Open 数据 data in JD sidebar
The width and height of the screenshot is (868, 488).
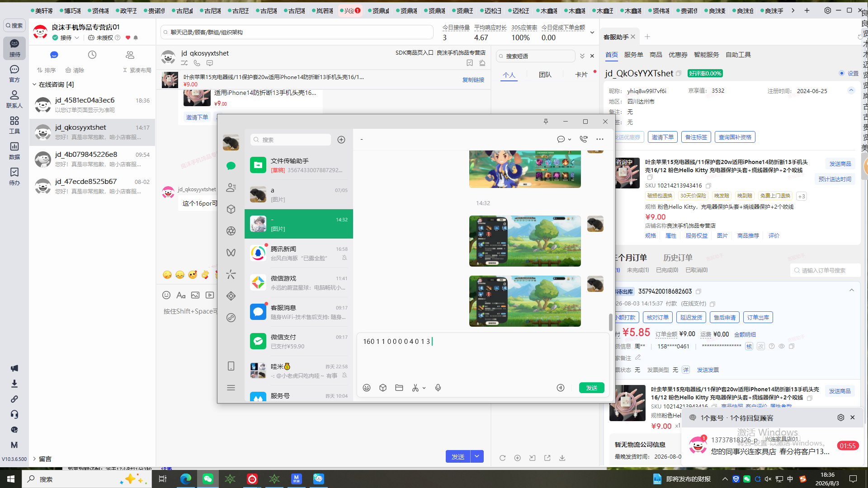coord(14,151)
